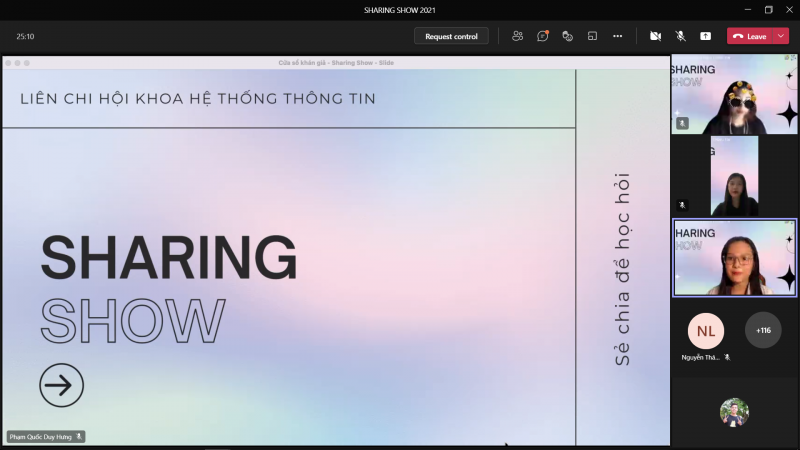Open the participants panel
Screen dimensions: 800x450
517,36
